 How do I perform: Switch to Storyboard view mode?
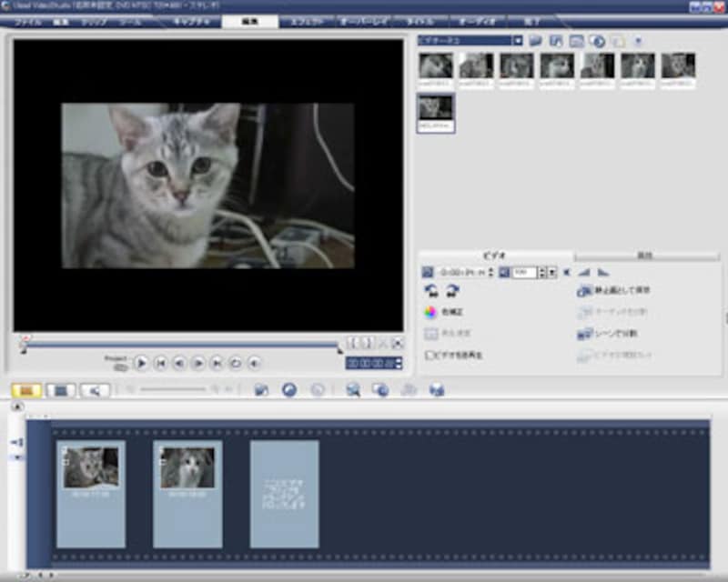tap(26, 390)
